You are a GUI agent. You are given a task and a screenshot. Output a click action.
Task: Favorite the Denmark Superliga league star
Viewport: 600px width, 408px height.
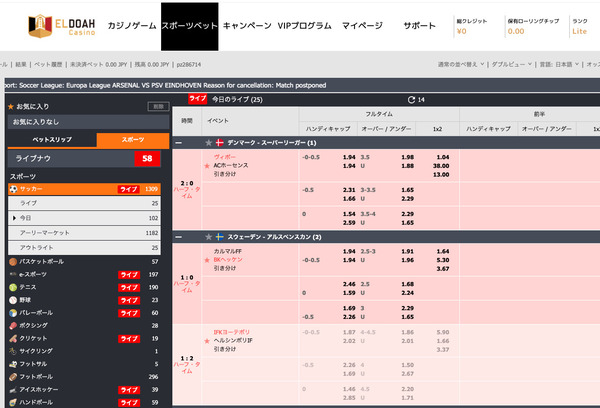(209, 143)
